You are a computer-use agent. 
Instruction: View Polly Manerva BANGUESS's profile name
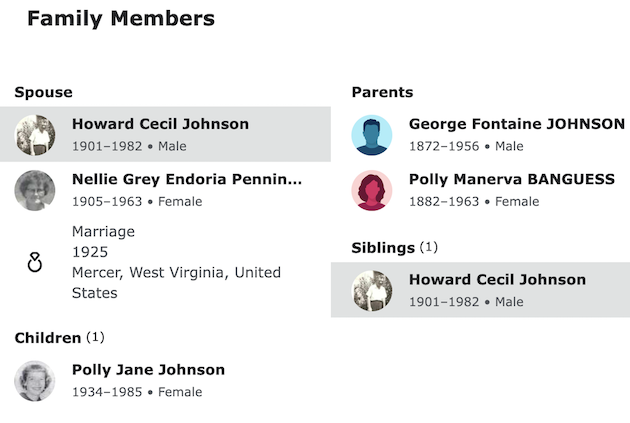[511, 179]
